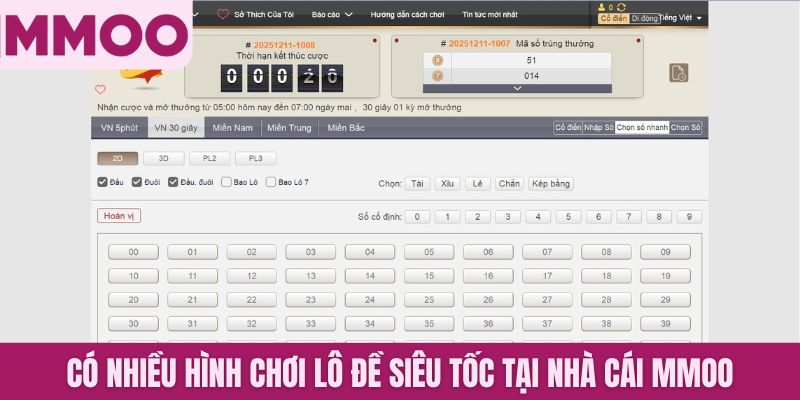Switch to Di động mobile view
This screenshot has height=400, width=800.
point(644,18)
